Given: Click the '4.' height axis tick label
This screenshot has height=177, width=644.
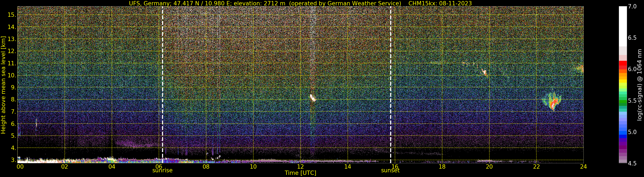Looking at the screenshot, I should 14,148.
